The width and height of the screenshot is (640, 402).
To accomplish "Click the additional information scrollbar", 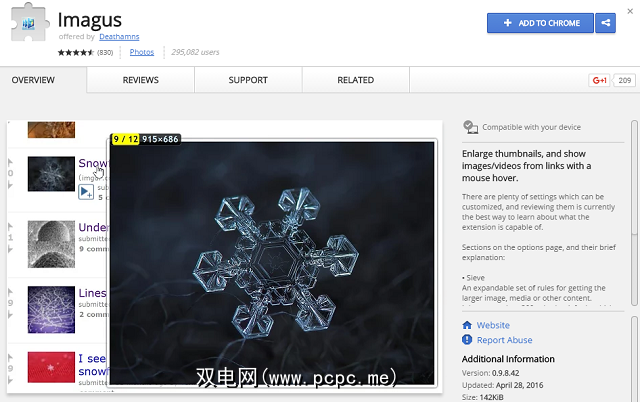I will (x=634, y=358).
